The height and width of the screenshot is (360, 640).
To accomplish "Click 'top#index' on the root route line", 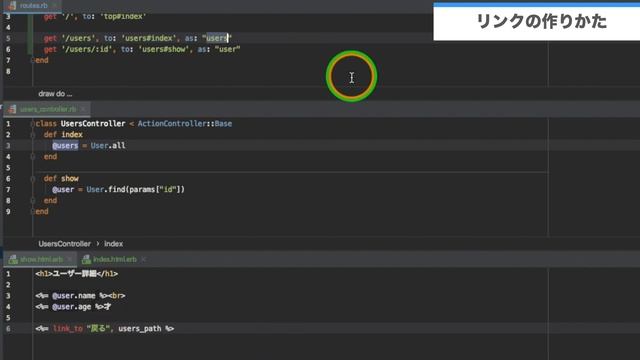I will [x=123, y=16].
